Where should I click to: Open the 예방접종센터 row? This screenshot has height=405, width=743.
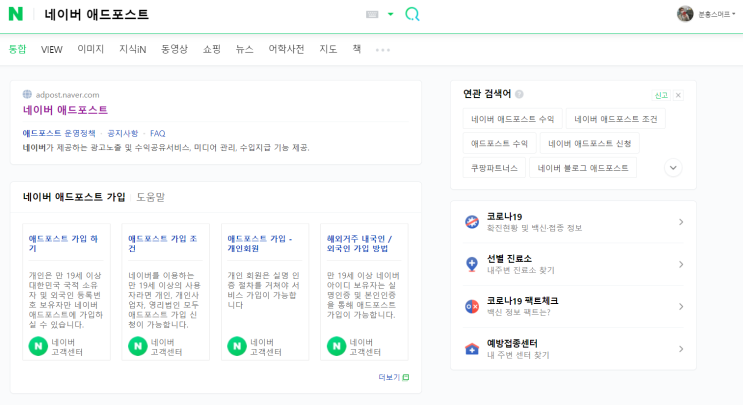[x=573, y=349]
